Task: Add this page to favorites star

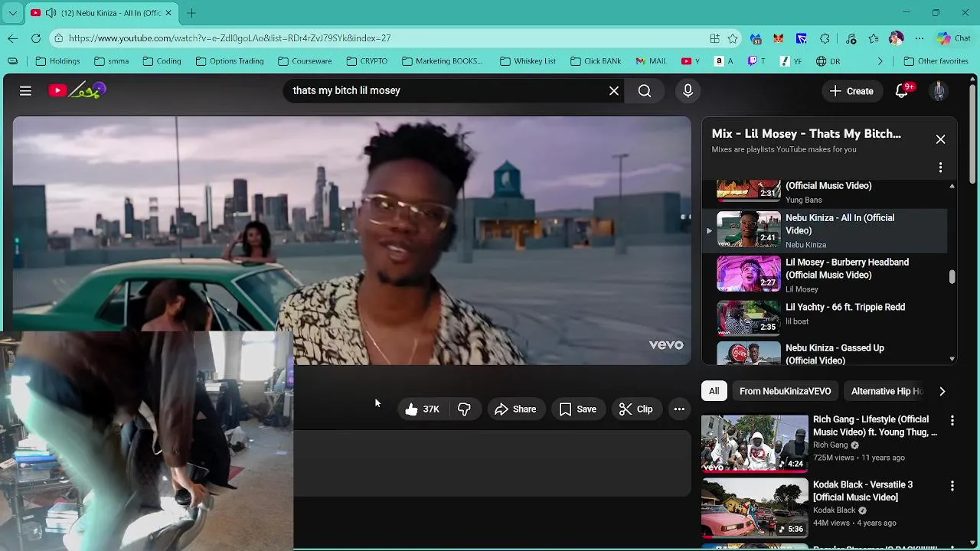Action: 733,38
